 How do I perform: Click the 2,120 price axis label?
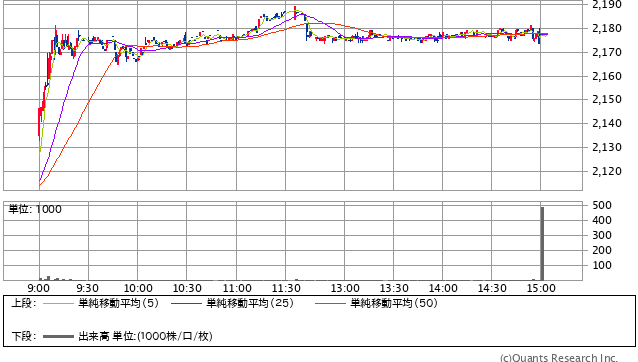tap(607, 171)
